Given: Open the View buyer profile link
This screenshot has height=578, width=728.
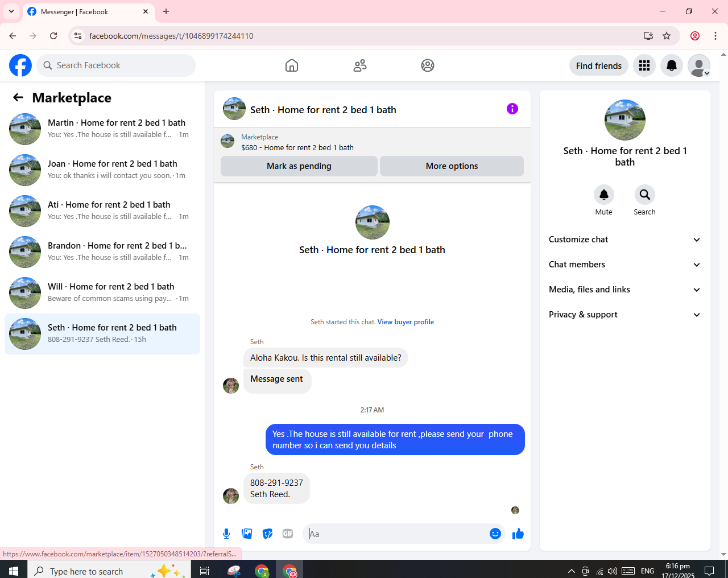Looking at the screenshot, I should click(x=406, y=322).
